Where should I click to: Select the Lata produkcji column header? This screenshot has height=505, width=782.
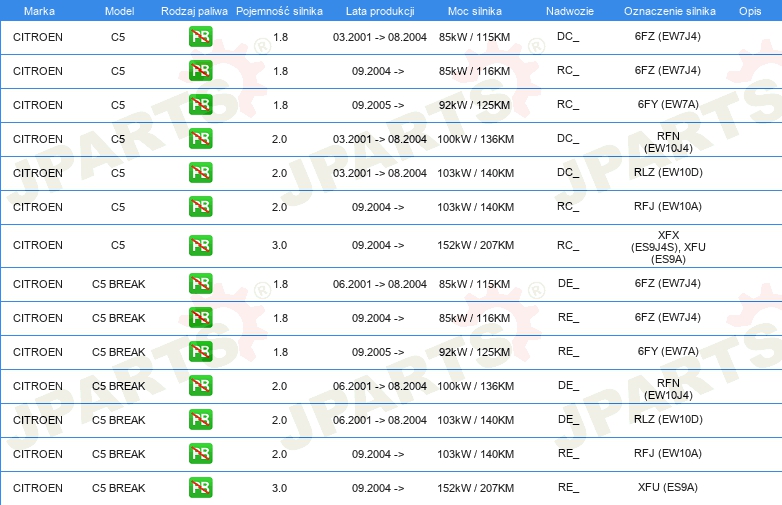pos(380,11)
